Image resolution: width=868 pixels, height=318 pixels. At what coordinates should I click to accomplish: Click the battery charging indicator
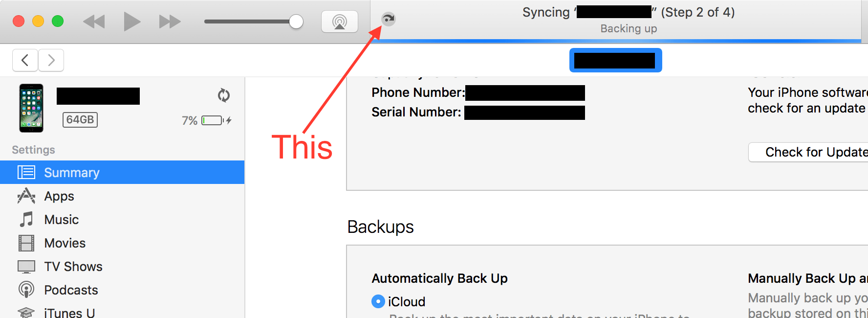pos(216,120)
